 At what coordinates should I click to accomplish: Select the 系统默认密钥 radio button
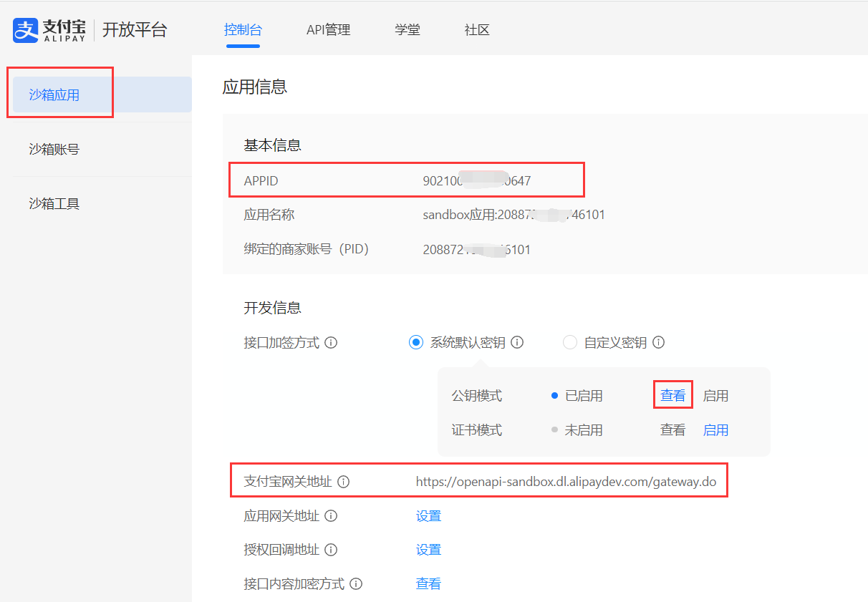[416, 343]
